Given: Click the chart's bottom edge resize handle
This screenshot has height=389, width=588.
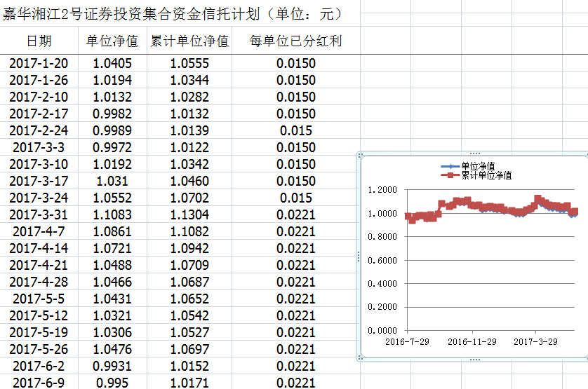Looking at the screenshot, I should (x=475, y=359).
